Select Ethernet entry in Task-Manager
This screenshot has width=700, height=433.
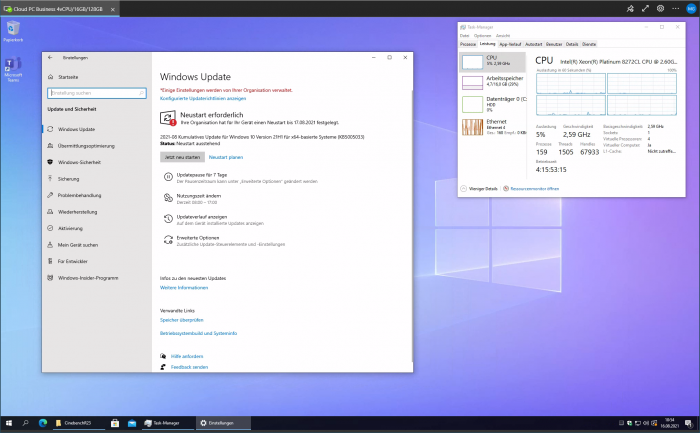493,127
